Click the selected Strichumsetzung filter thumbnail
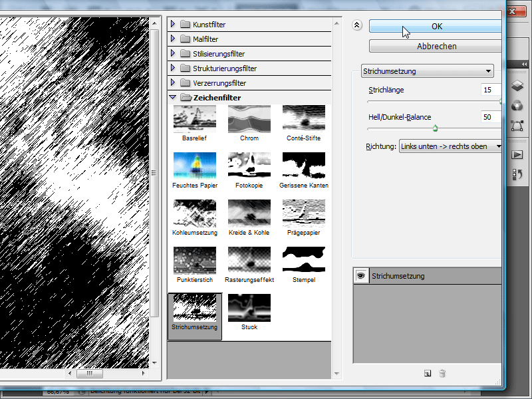532x399 pixels. tap(194, 307)
